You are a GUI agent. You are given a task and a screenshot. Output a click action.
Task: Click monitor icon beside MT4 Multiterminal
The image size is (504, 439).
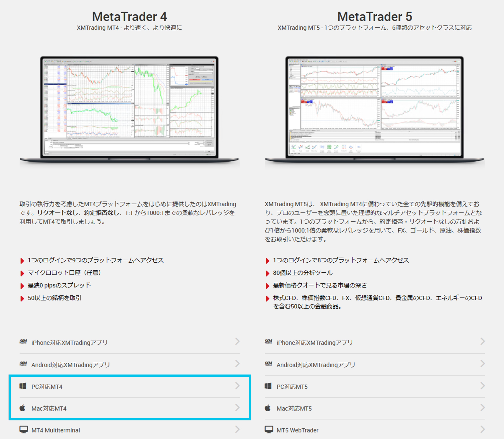24,430
